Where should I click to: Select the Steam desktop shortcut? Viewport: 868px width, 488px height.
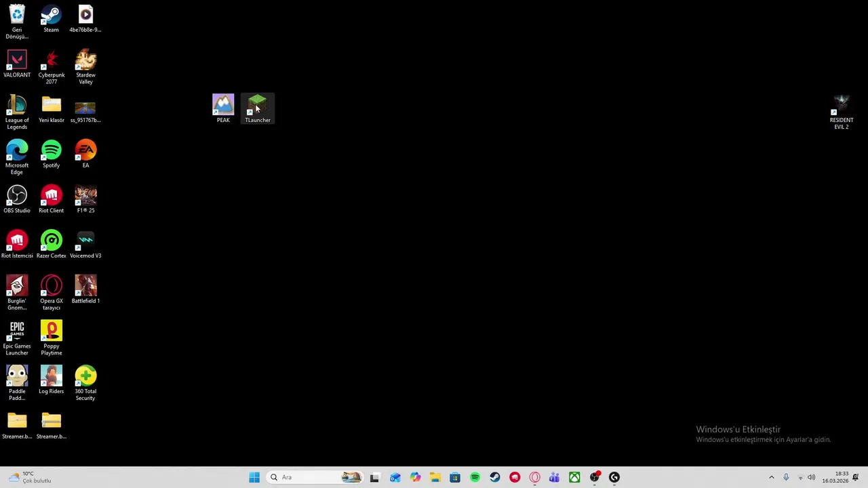(x=51, y=18)
